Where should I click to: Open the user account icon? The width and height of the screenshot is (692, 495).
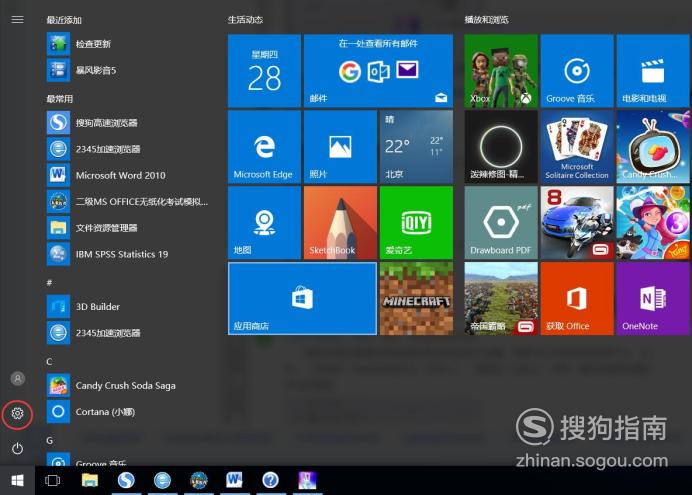pyautogui.click(x=18, y=379)
